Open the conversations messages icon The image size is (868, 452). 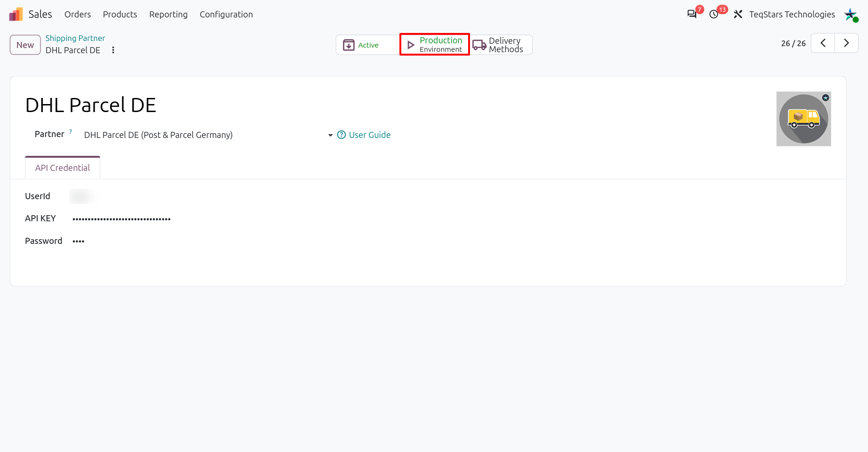point(692,14)
